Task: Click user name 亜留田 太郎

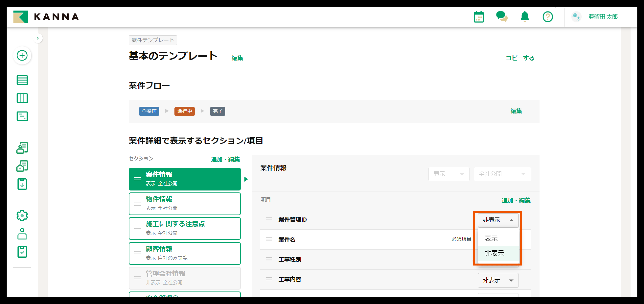Action: coord(603,17)
